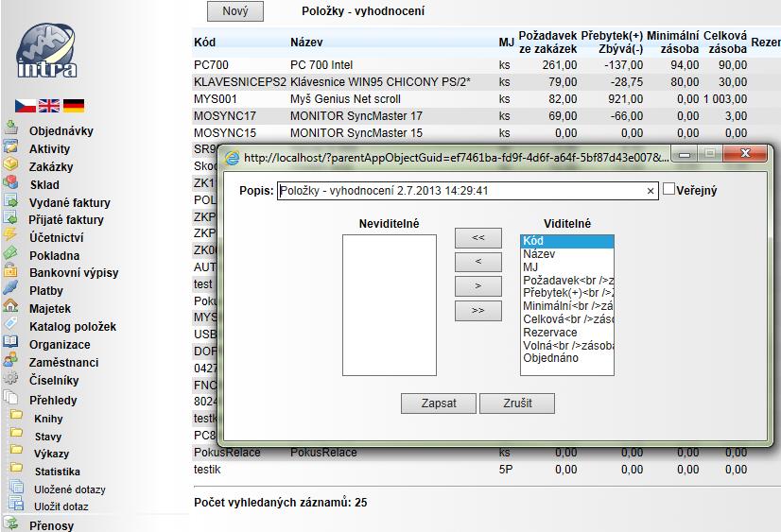Click the Czech flag language icon

[25, 106]
